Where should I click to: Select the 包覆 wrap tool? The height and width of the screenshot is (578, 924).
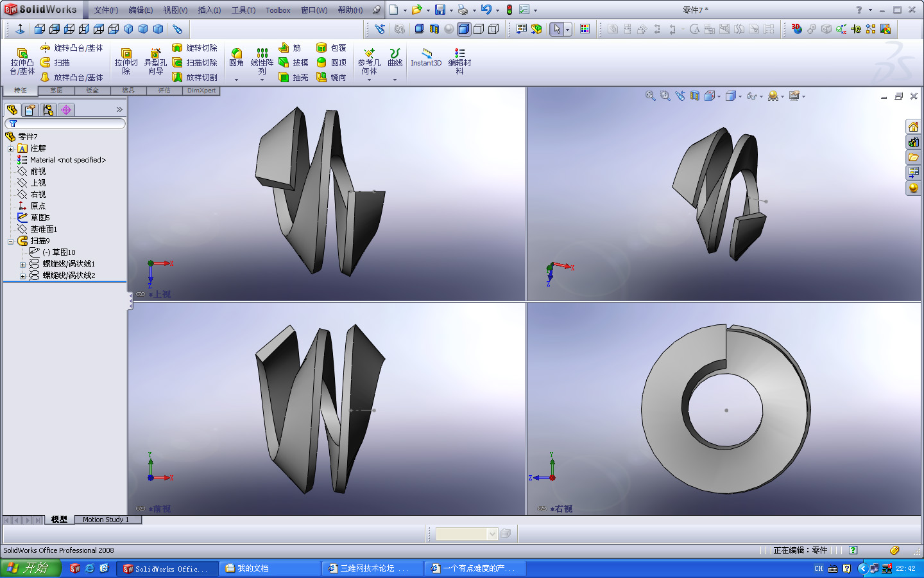331,48
